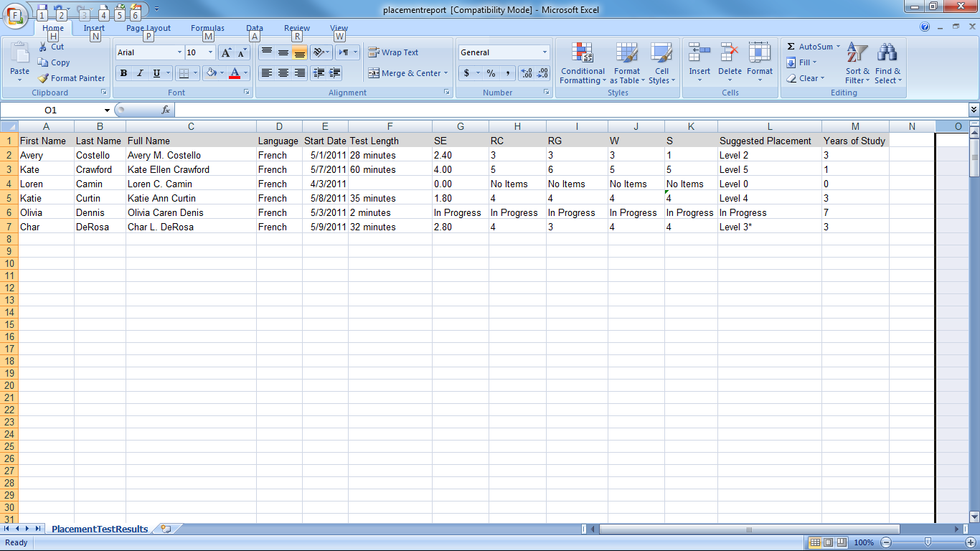980x551 pixels.
Task: Click the Insert Function fx icon
Action: click(166, 110)
